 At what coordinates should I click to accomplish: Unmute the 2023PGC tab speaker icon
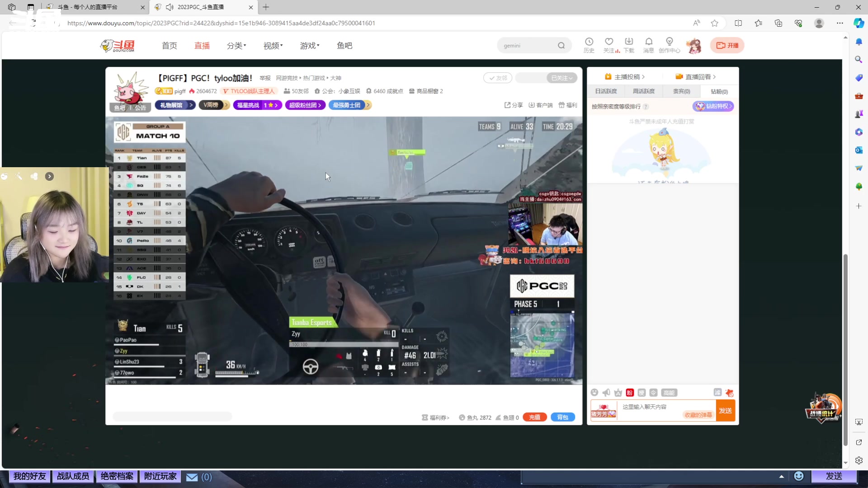point(170,7)
